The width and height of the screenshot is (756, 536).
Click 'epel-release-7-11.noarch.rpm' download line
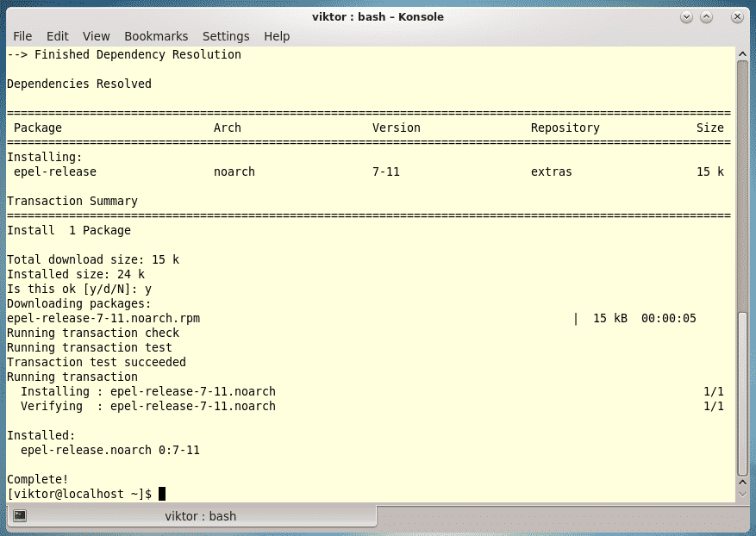pyautogui.click(x=103, y=318)
